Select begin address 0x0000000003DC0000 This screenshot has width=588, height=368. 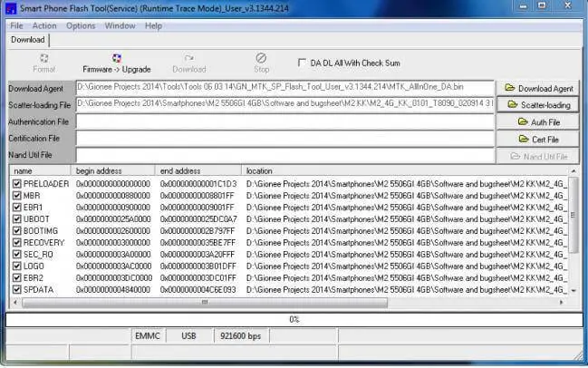(114, 278)
